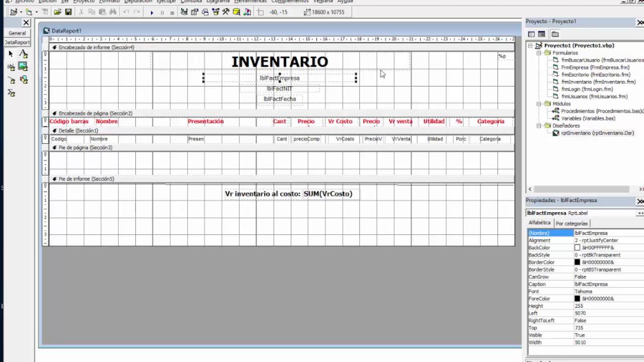Screen dimensions: 644x362
Task: Click the Font property value Tahoma
Action: pyautogui.click(x=609, y=292)
